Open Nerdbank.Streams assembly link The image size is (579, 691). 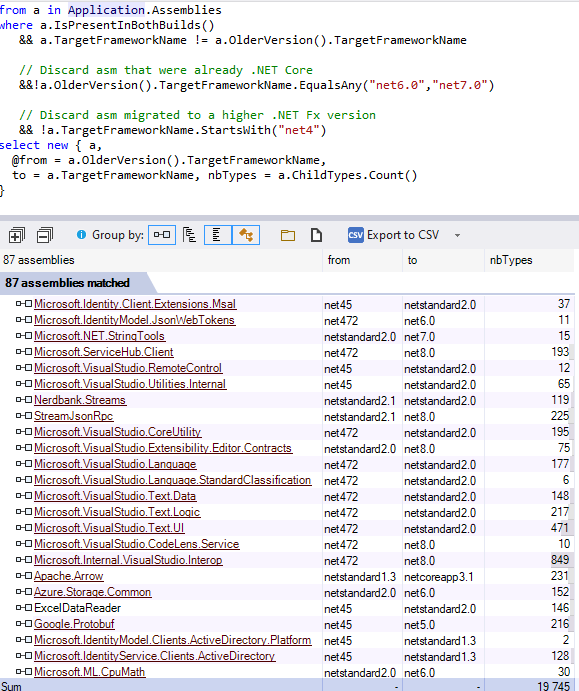[x=80, y=400]
